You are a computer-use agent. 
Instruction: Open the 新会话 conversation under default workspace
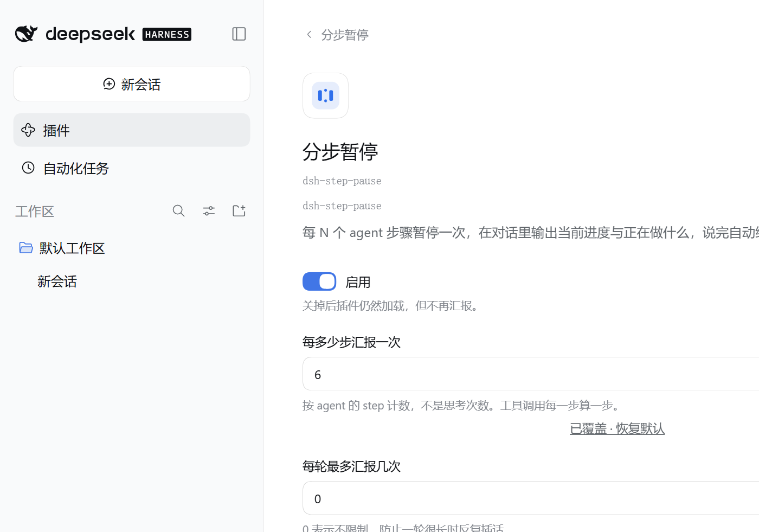point(57,281)
